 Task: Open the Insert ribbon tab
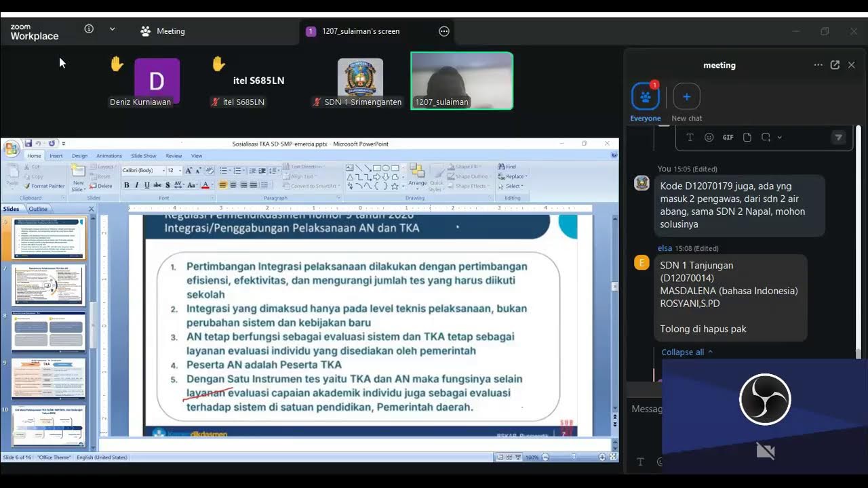point(56,156)
